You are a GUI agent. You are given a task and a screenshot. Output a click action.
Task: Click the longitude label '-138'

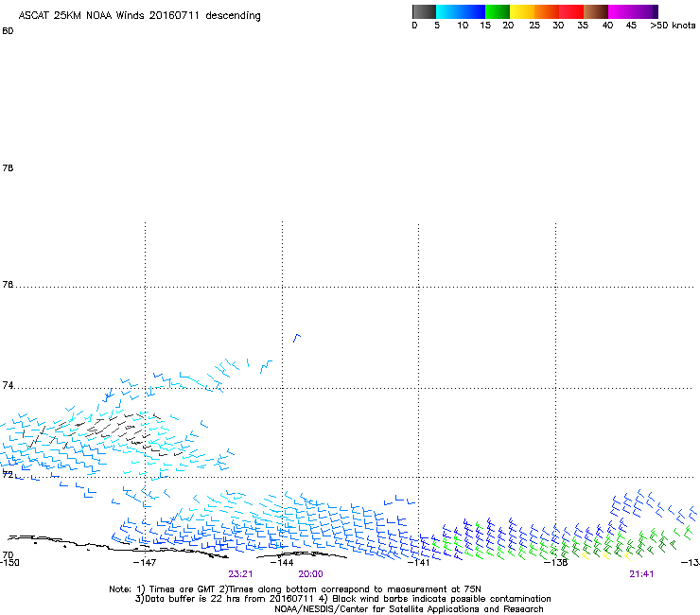click(x=556, y=563)
